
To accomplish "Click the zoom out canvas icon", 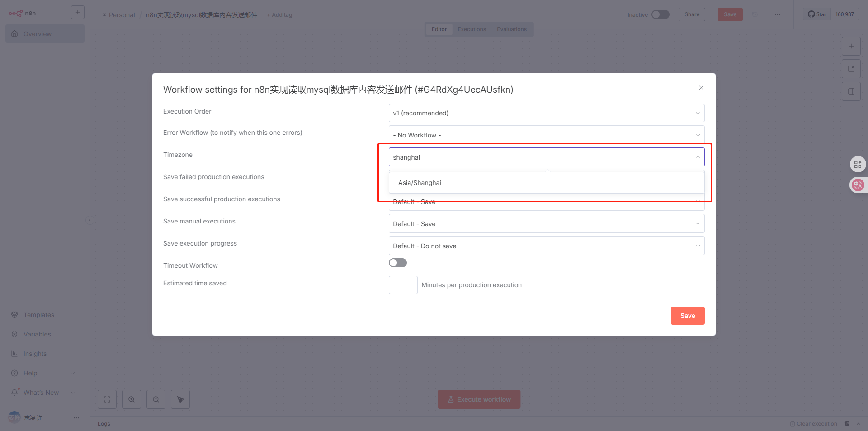I will coord(156,399).
